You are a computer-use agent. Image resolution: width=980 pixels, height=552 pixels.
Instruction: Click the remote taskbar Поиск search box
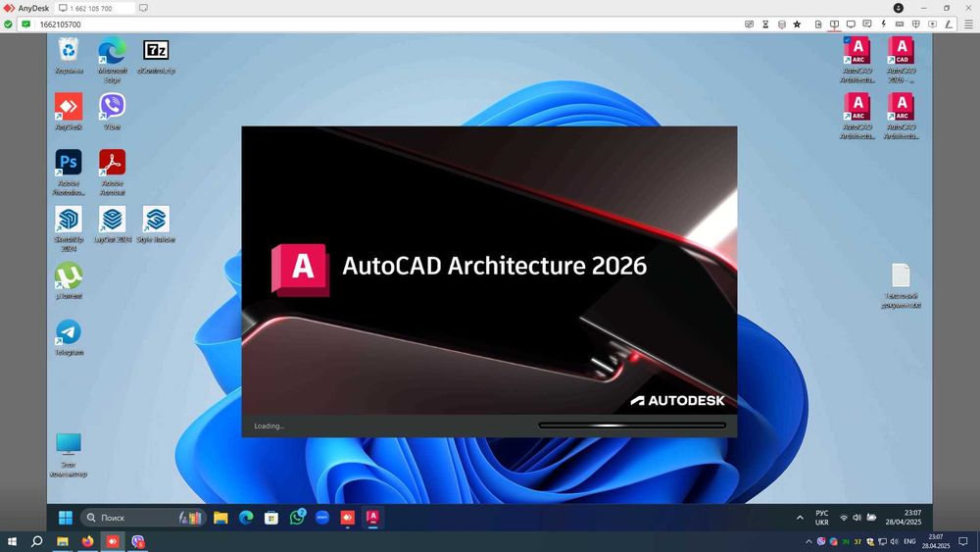[x=143, y=518]
